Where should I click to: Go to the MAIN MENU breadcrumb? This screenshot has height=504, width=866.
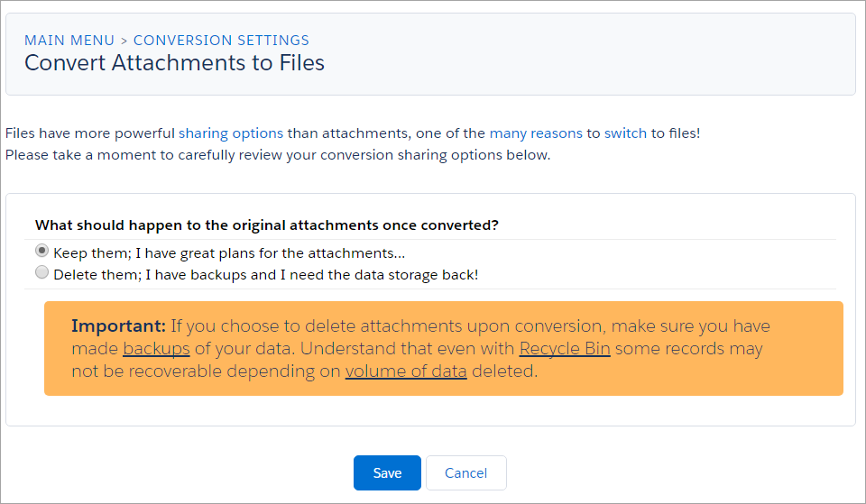(69, 41)
